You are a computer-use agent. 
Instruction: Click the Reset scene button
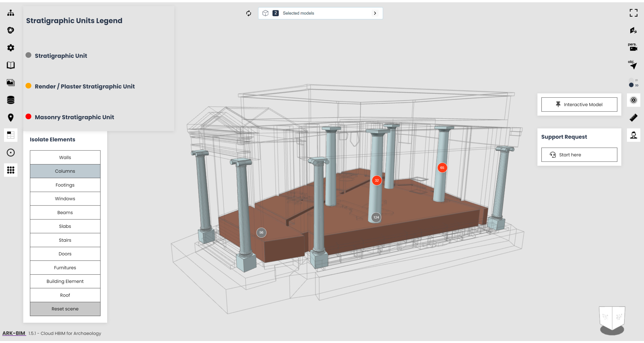point(65,309)
